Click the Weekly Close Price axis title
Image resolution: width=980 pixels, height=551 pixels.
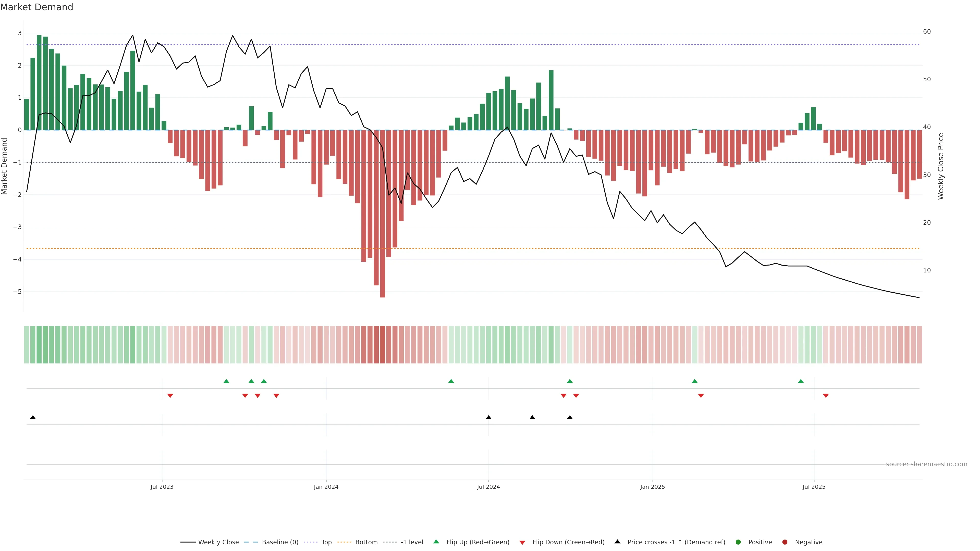click(x=941, y=166)
